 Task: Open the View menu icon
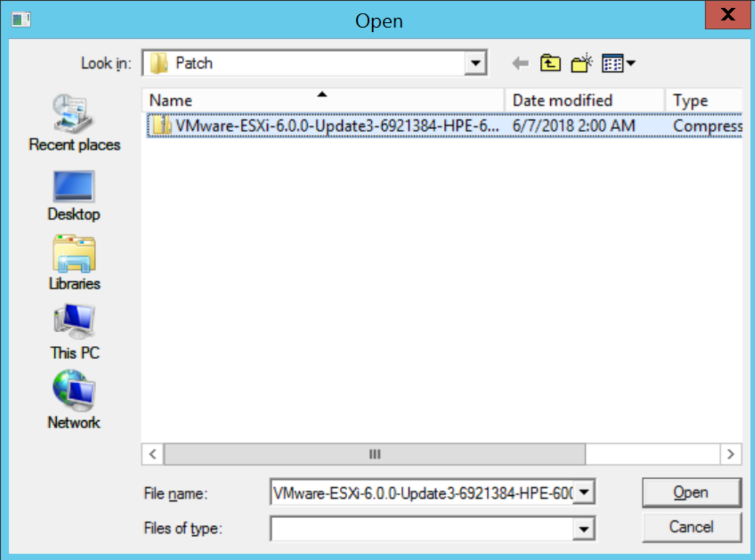tap(618, 63)
